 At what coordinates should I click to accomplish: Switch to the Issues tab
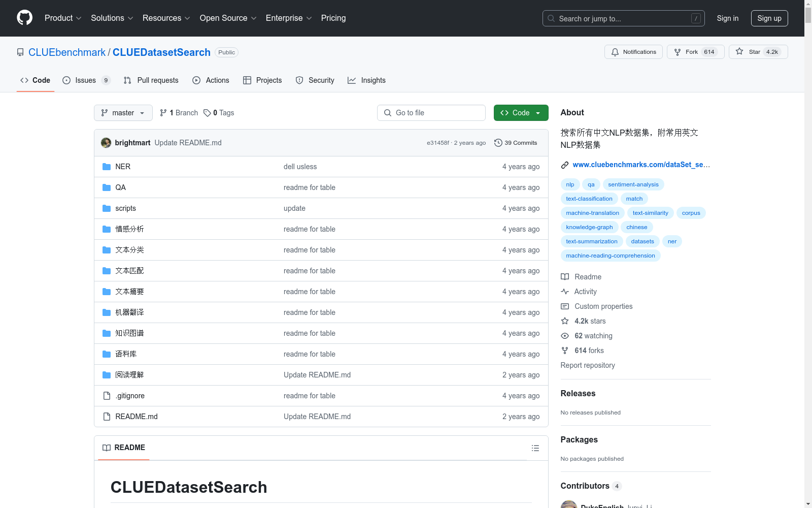86,80
